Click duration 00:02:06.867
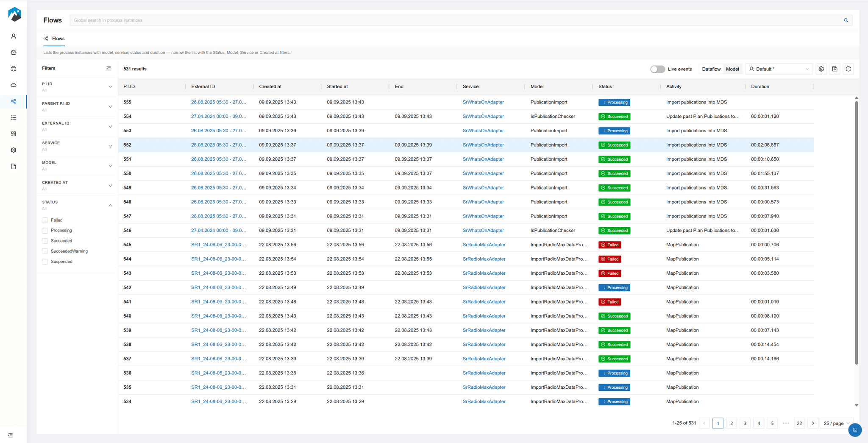 [x=765, y=145]
